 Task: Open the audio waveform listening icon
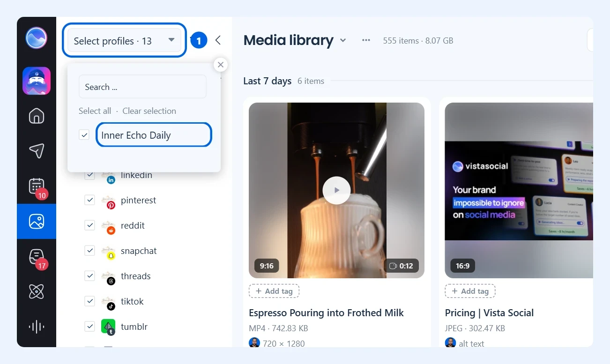[37, 327]
